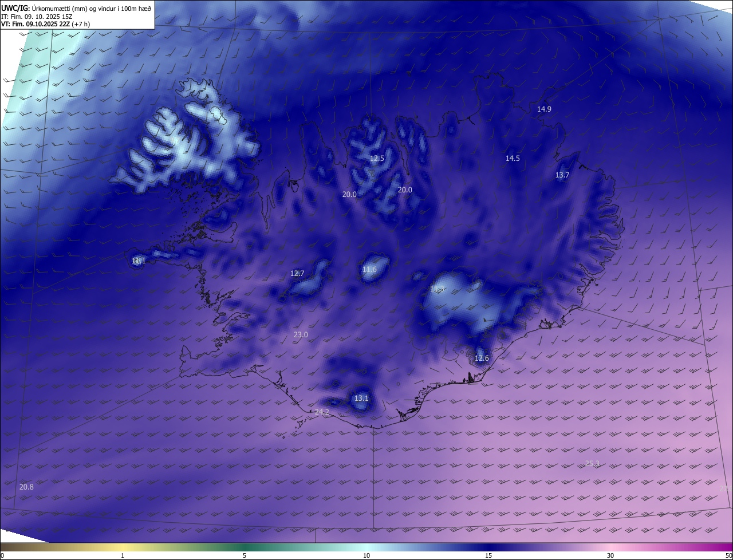This screenshot has height=560, width=733.
Task: Click the colour scale tick labelled 15
Action: (488, 555)
